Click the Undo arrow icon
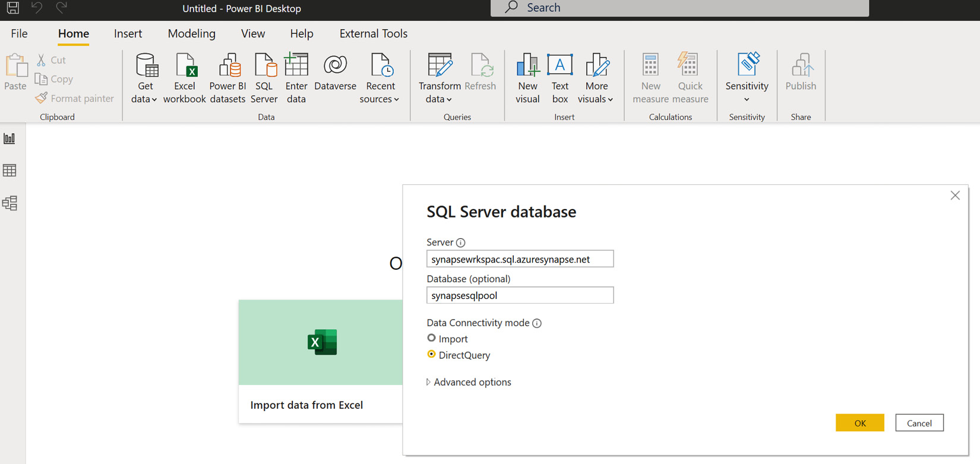 pyautogui.click(x=37, y=8)
